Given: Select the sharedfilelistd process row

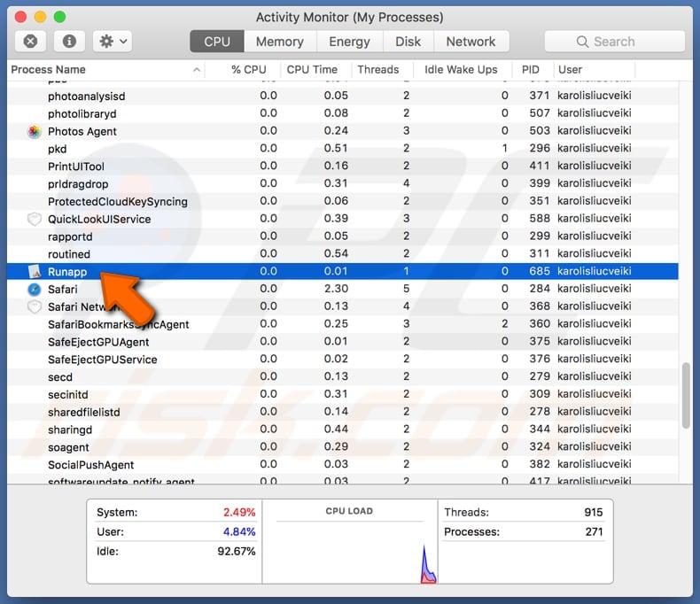Looking at the screenshot, I should [343, 412].
